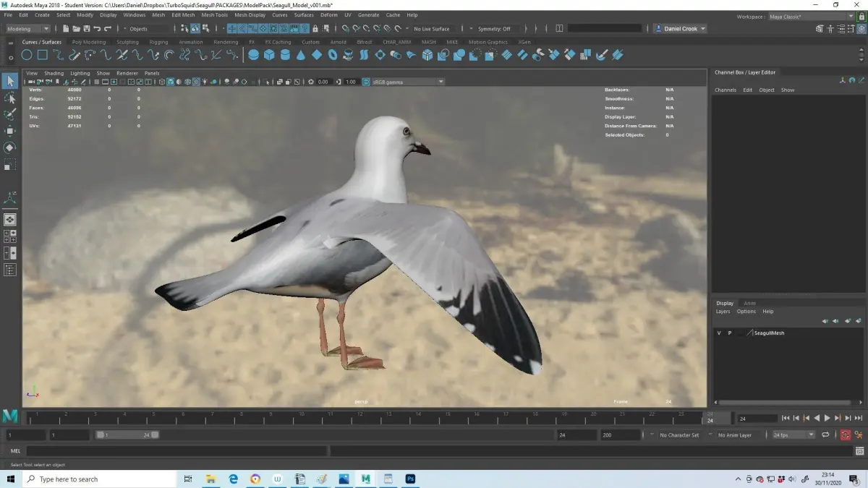Image resolution: width=868 pixels, height=488 pixels.
Task: Open Microsoft Edge from the taskbar
Action: [234, 479]
